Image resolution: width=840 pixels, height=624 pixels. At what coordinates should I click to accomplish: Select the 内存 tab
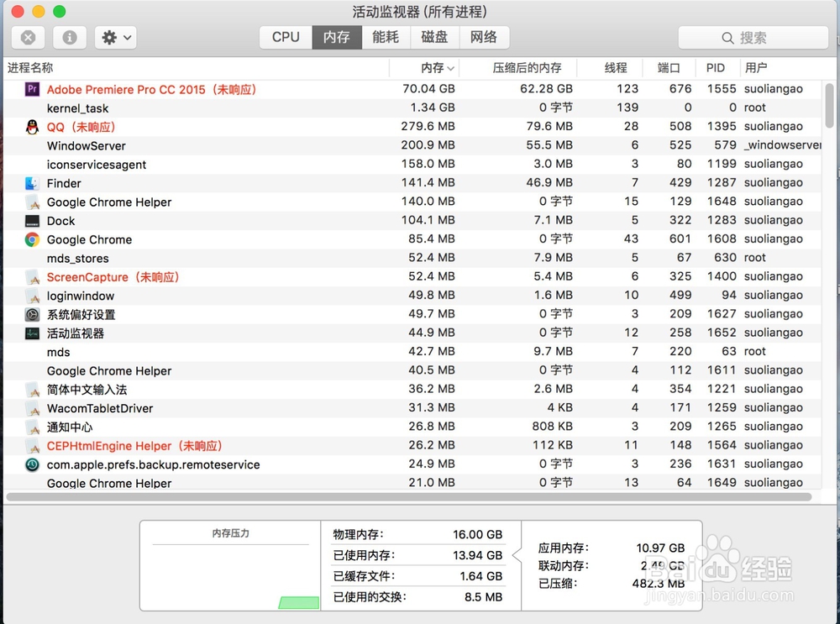(337, 37)
